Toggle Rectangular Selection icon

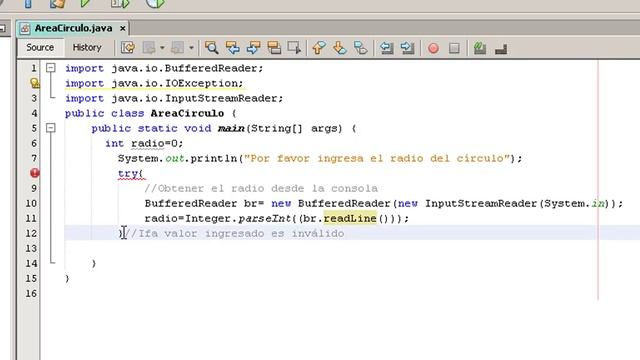[x=294, y=48]
